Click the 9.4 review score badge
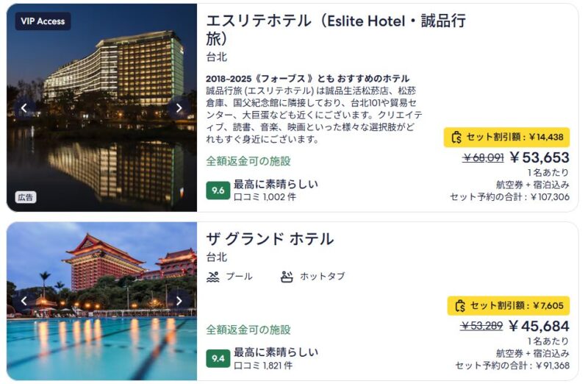Screen dimensions: 588x384 [x=218, y=358]
